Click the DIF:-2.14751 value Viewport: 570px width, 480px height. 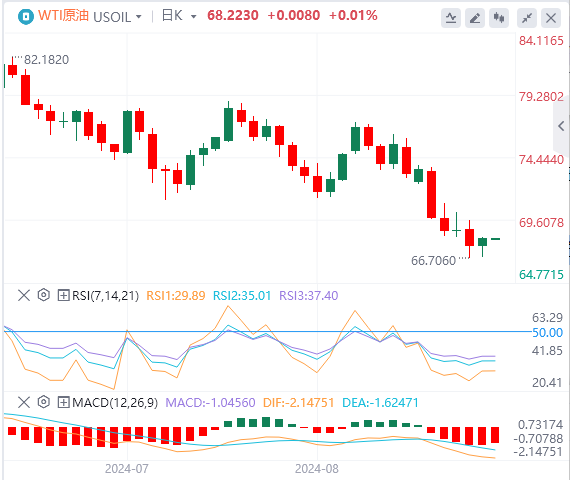point(298,403)
